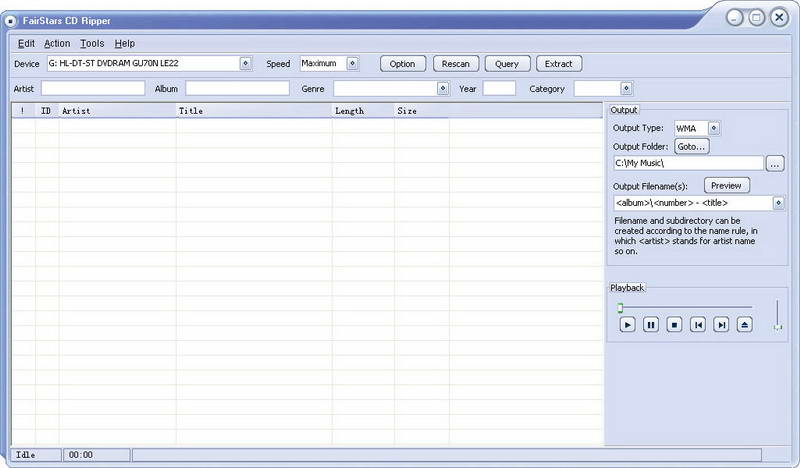This screenshot has width=800, height=468.
Task: Click into the Year input field
Action: 499,88
